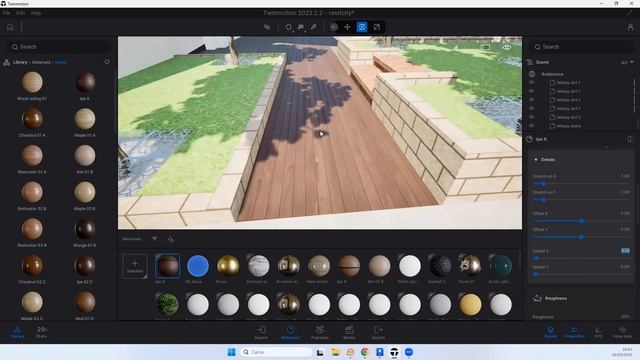Select the Wood siding 01 material
Image resolution: width=640 pixels, height=360 pixels.
(x=32, y=82)
